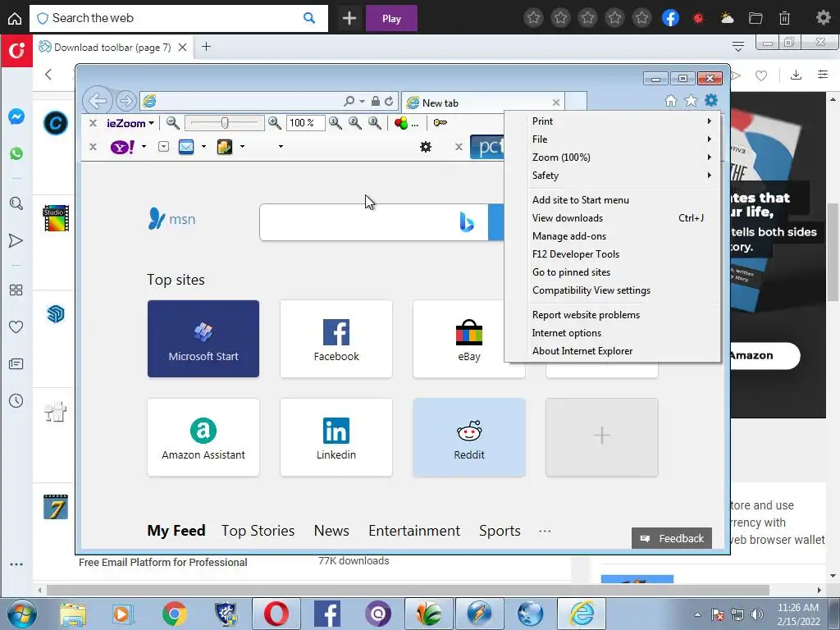Click Opera downloads arrow icon
840x630 pixels.
pyautogui.click(x=796, y=75)
